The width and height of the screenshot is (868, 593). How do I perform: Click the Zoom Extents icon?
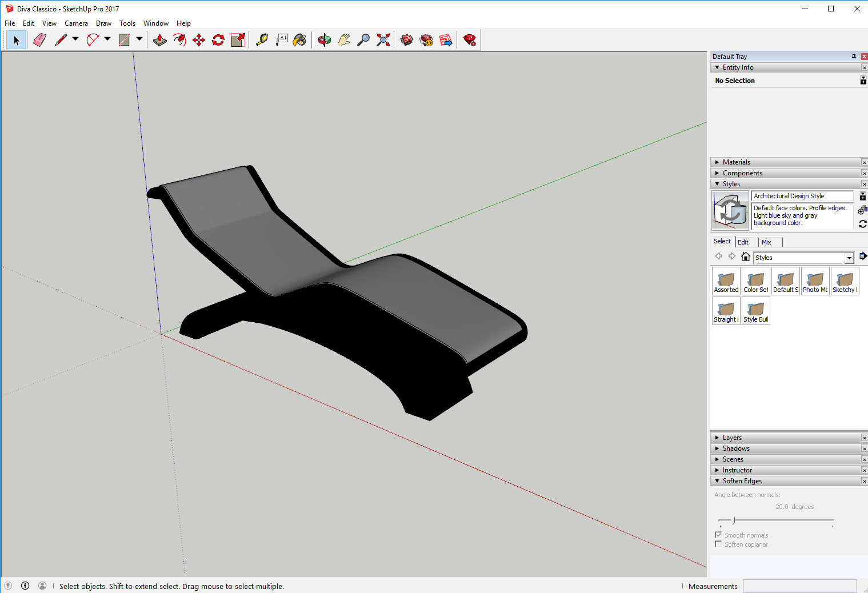coord(383,40)
